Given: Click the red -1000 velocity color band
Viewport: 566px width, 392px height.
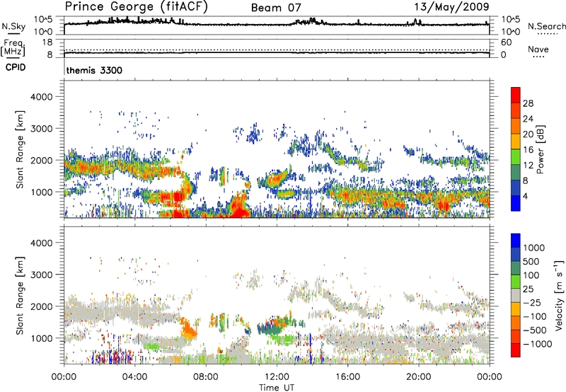Looking at the screenshot, I should (x=516, y=350).
